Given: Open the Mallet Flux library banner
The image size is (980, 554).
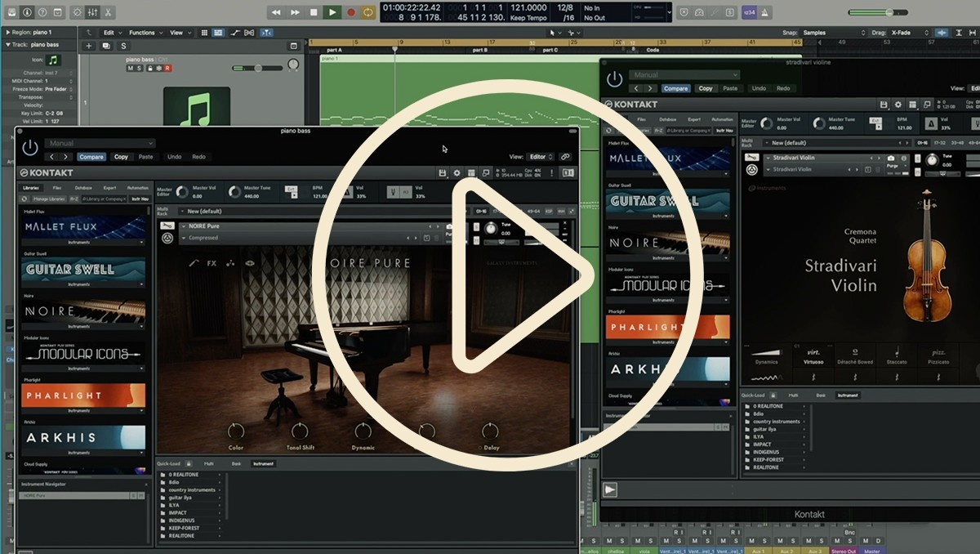Looking at the screenshot, I should click(83, 226).
